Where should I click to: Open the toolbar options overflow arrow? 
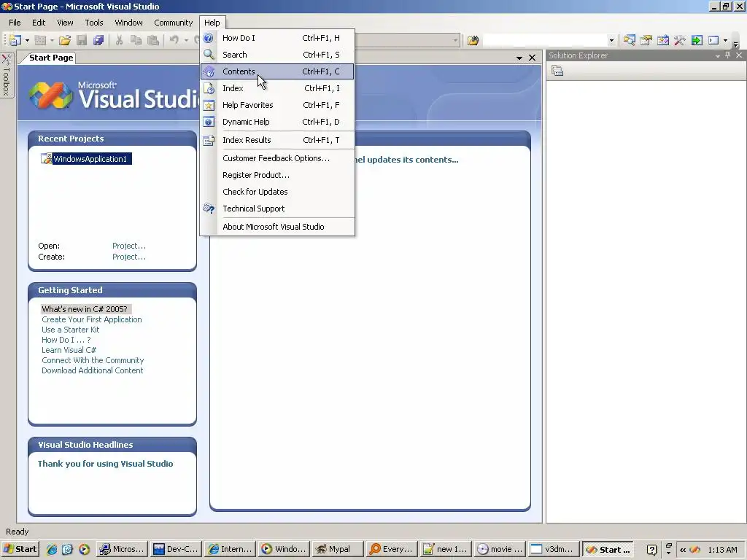click(736, 44)
